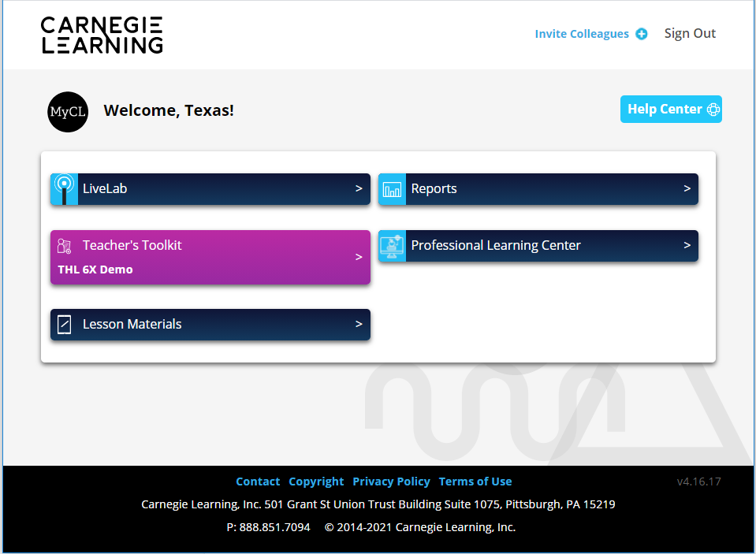This screenshot has width=756, height=554.
Task: Click the Professional Learning Center screen icon
Action: (x=392, y=245)
